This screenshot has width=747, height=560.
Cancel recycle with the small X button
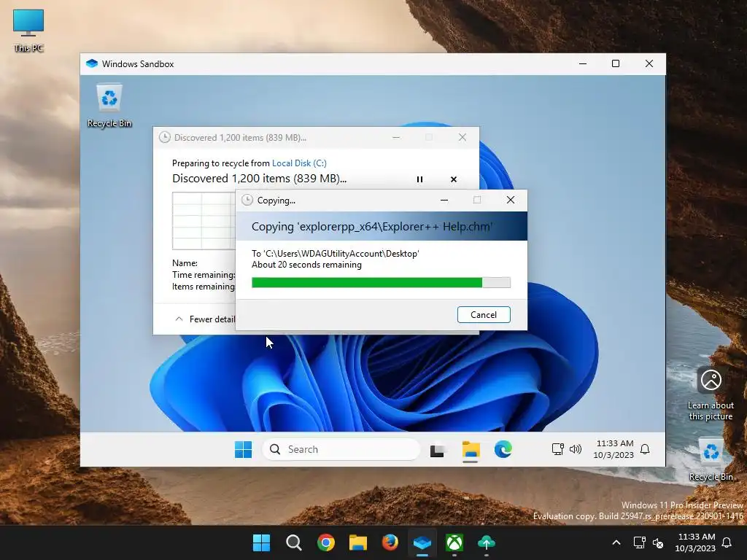[x=454, y=179]
